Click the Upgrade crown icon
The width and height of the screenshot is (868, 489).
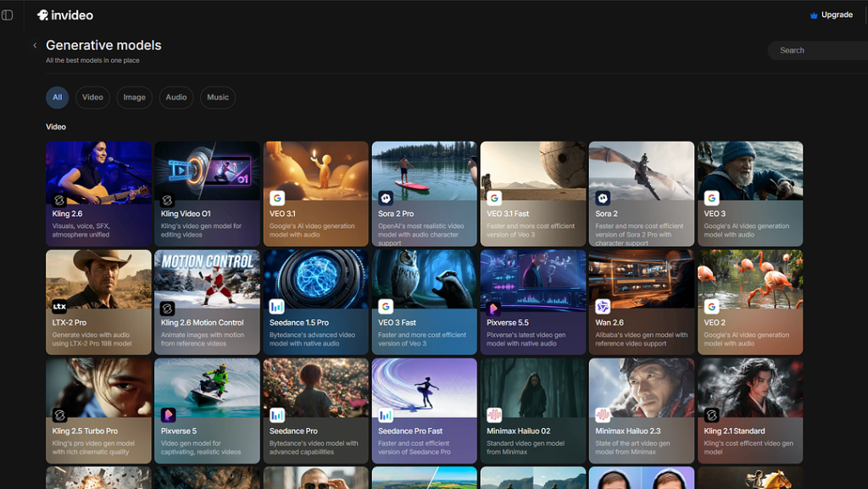(x=814, y=15)
